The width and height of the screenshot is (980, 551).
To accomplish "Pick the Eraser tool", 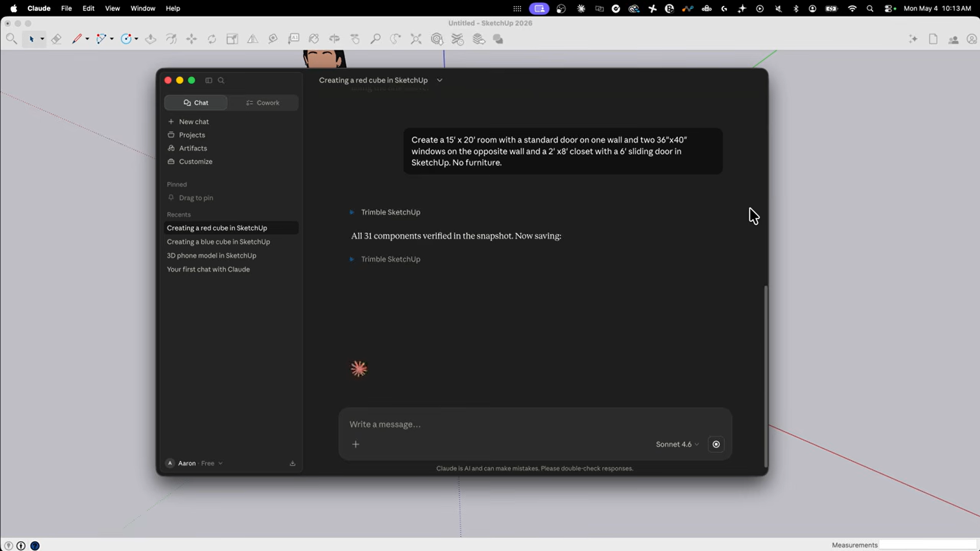I will click(56, 39).
